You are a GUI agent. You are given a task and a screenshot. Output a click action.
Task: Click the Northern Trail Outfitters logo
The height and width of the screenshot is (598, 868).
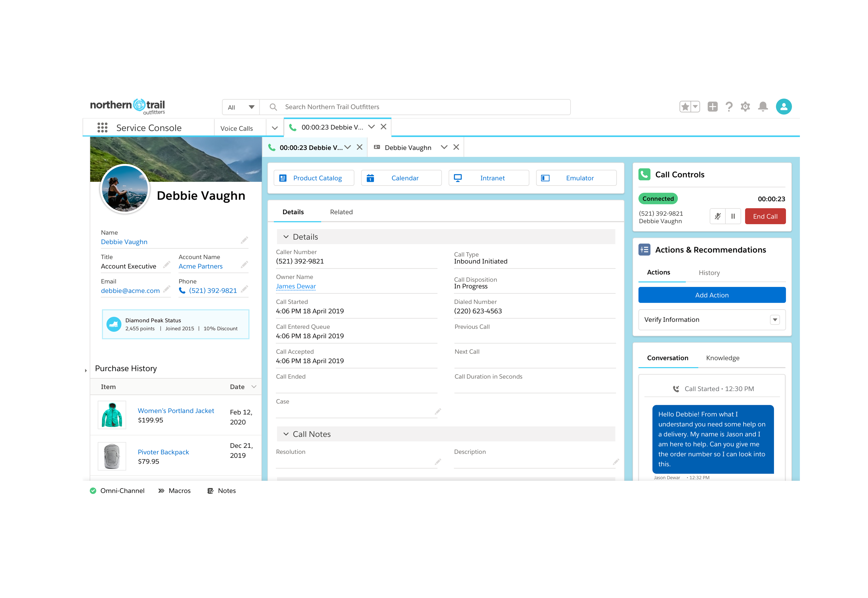[127, 106]
